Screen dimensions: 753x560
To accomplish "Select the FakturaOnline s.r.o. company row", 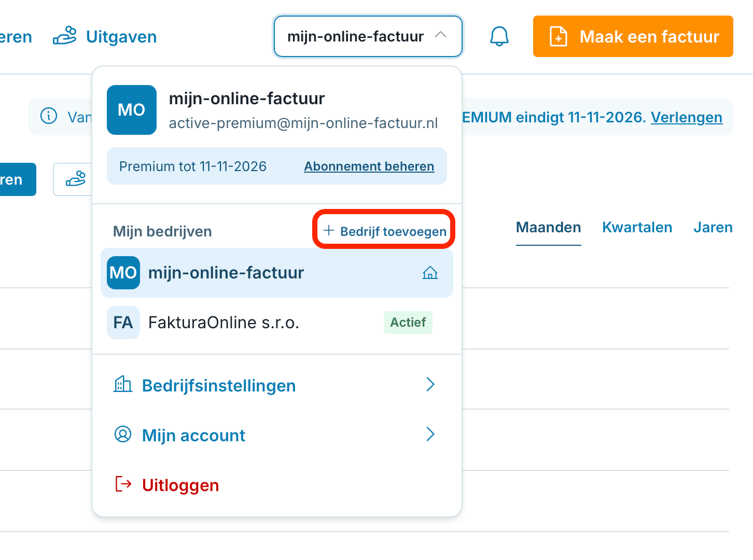I will [277, 323].
